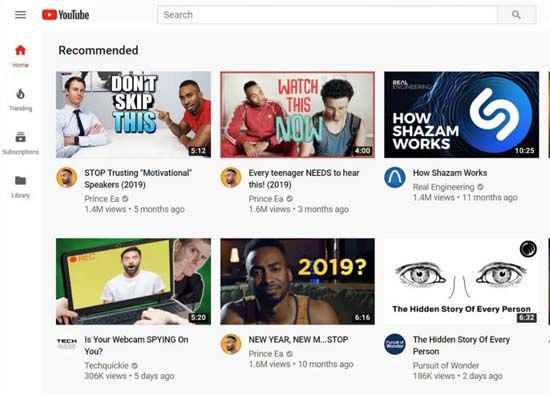
Task: Click the Real Engineering channel name
Action: (x=443, y=187)
